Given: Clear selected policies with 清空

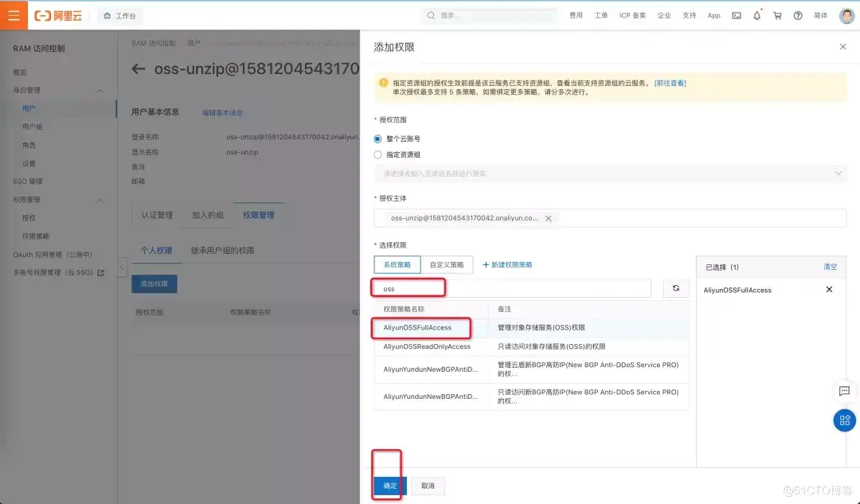Looking at the screenshot, I should click(x=830, y=267).
